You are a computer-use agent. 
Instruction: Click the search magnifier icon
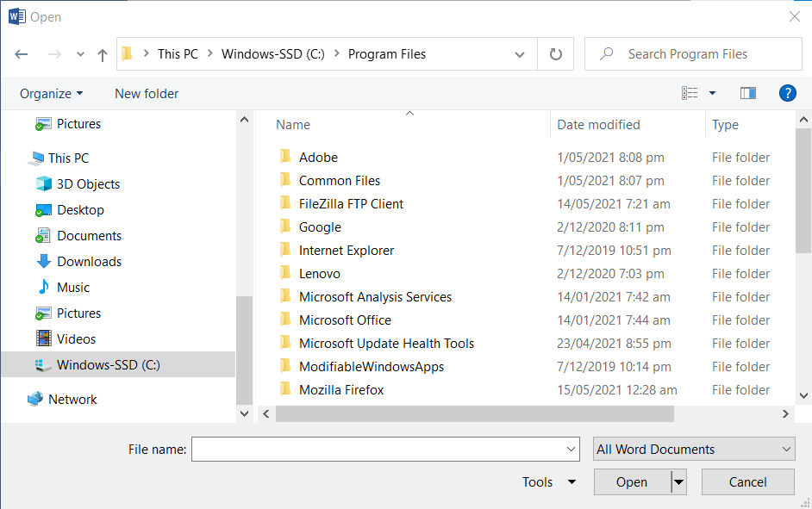click(606, 53)
